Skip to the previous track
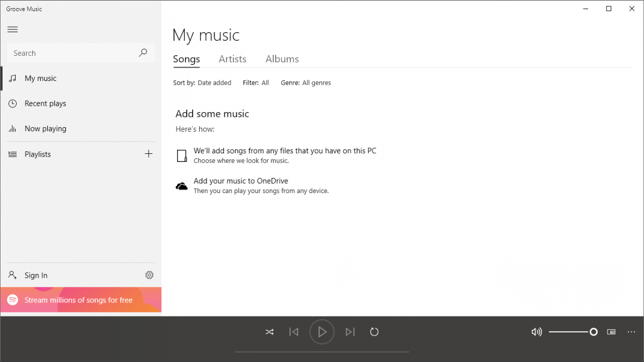Screen dimensions: 644x362 point(294,332)
